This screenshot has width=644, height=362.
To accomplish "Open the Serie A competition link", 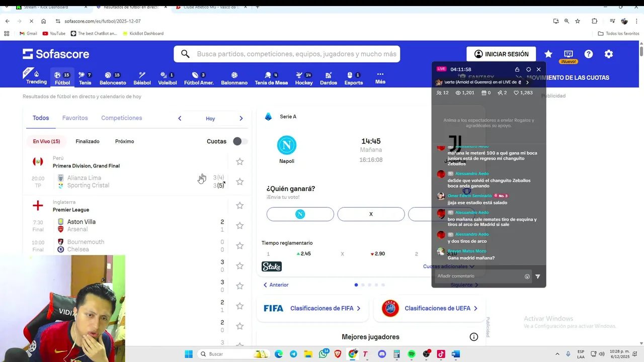I will 288,117.
